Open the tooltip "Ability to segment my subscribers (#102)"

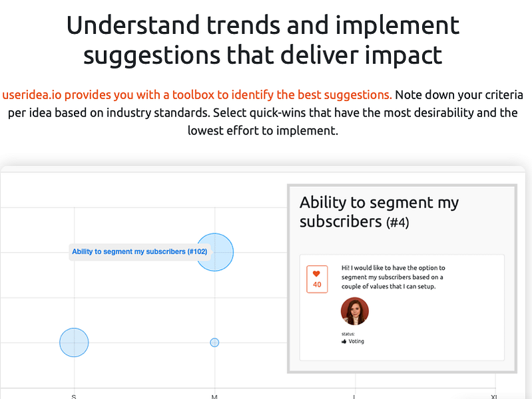pyautogui.click(x=140, y=252)
